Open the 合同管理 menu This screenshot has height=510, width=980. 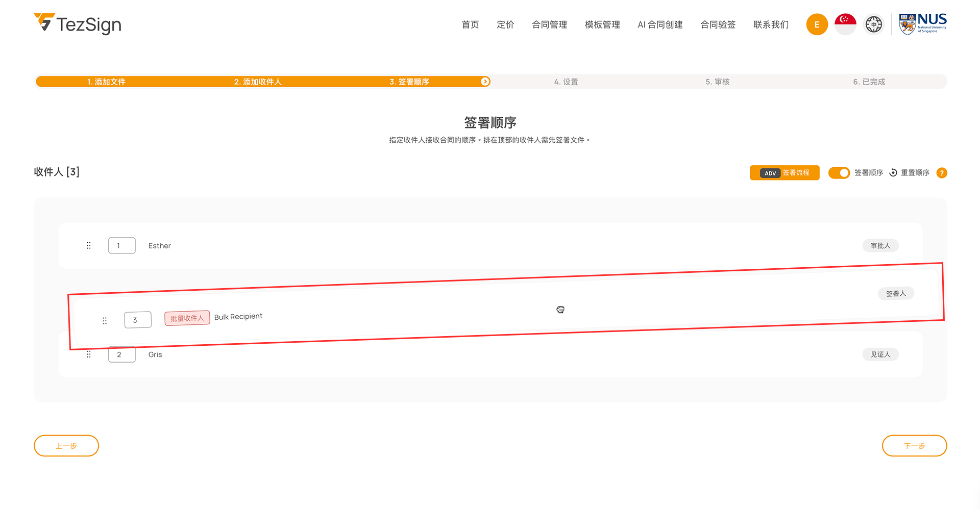click(x=549, y=24)
